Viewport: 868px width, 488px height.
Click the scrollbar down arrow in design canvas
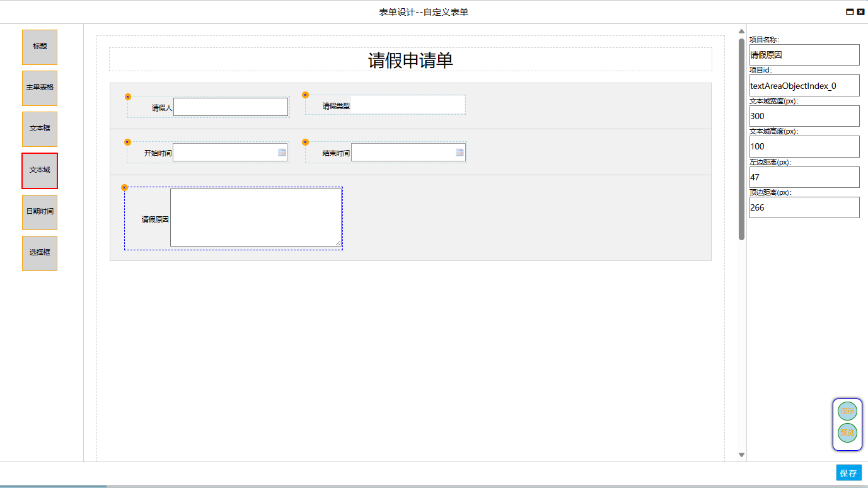pos(742,455)
